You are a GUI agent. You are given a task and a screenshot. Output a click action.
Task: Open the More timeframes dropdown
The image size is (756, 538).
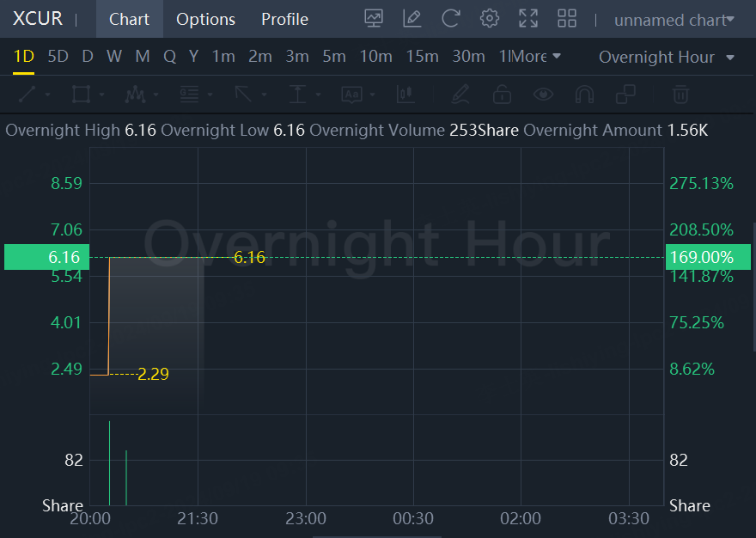point(535,57)
